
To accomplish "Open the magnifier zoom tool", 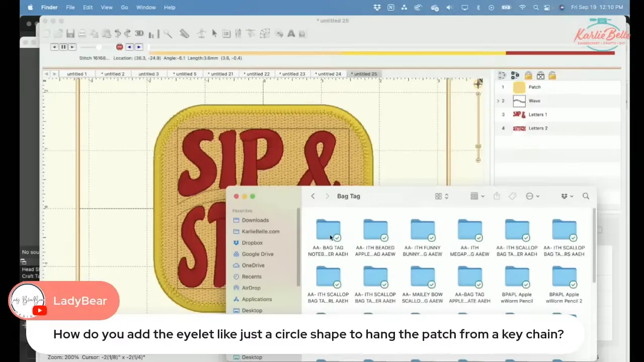I will pos(168,34).
